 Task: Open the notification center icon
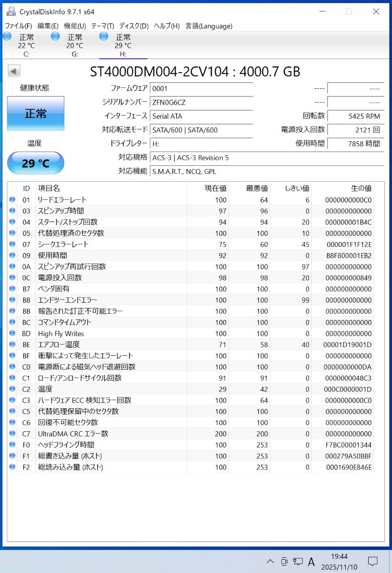373,561
